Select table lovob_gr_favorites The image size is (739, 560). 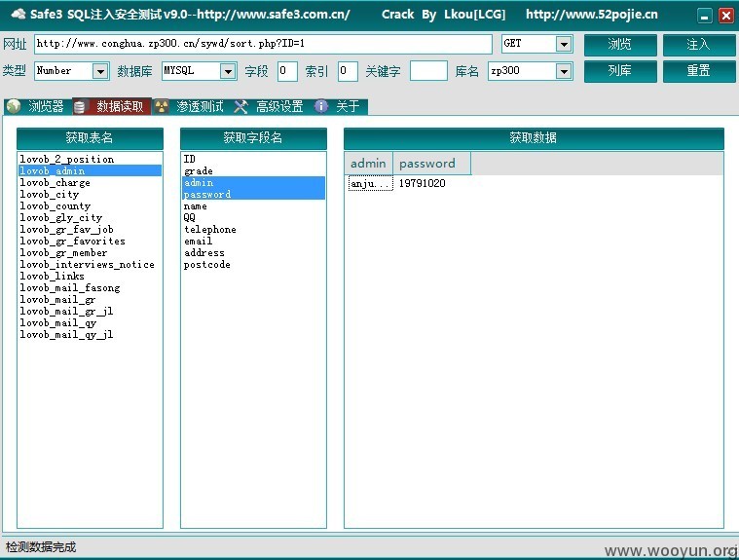pos(90,241)
